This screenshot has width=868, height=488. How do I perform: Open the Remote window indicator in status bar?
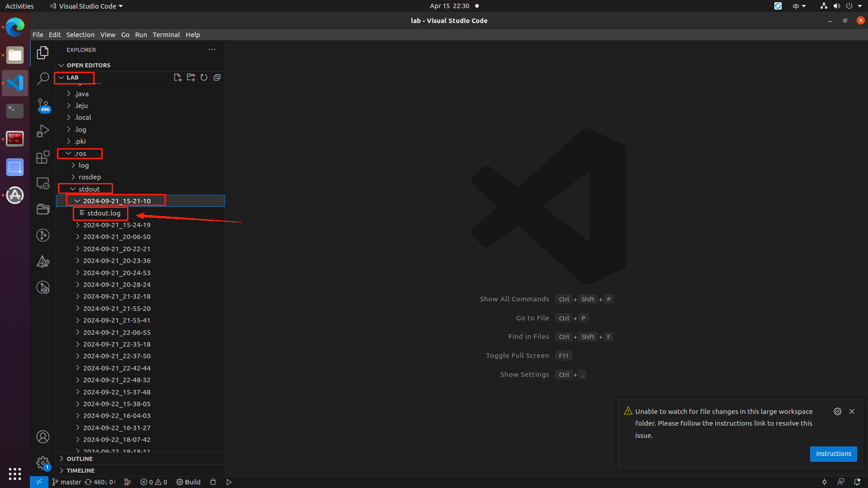[39, 482]
